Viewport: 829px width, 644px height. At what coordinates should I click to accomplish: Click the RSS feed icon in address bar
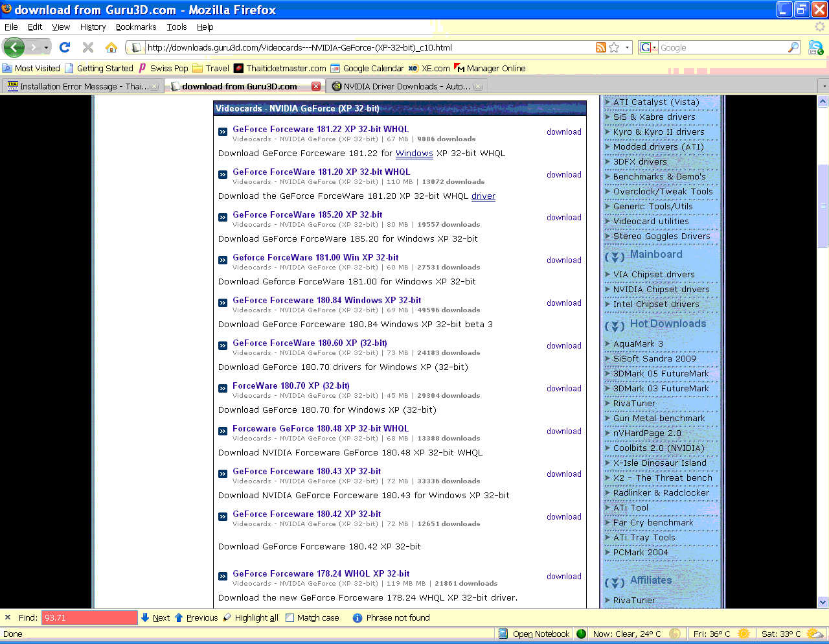(x=601, y=47)
